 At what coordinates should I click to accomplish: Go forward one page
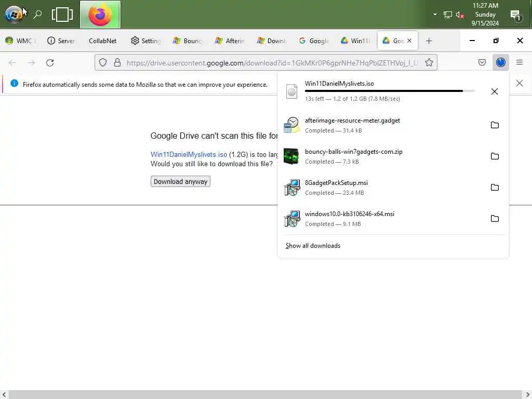pos(31,63)
